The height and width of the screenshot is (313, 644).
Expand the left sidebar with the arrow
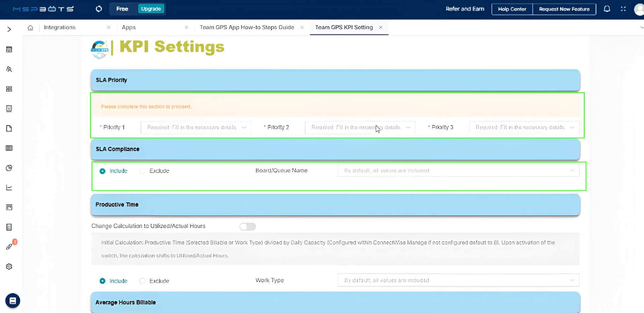tap(9, 29)
